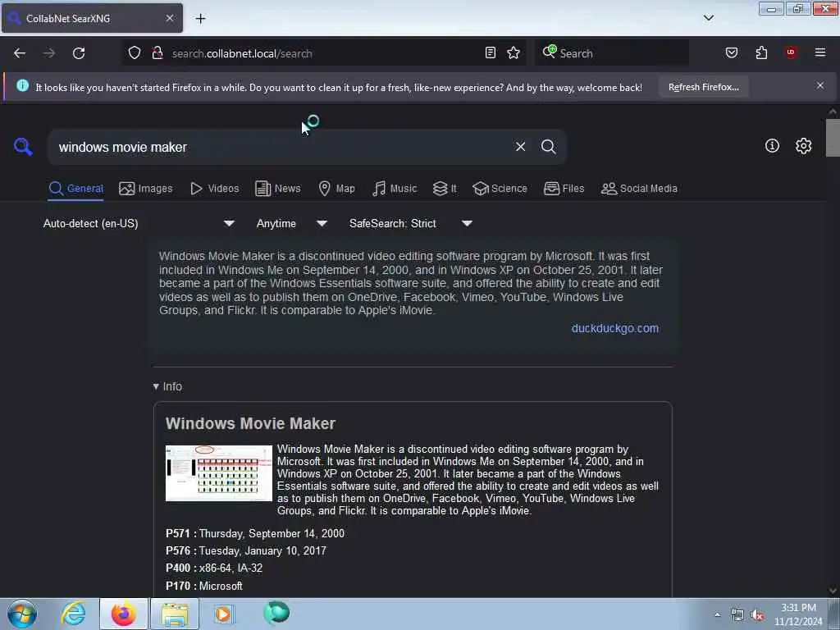Switch to the Images category

click(x=146, y=189)
